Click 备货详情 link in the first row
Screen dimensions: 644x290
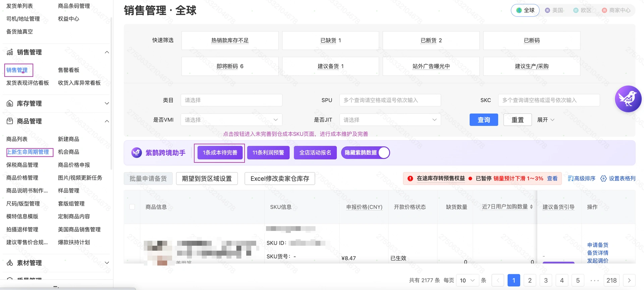pos(598,253)
